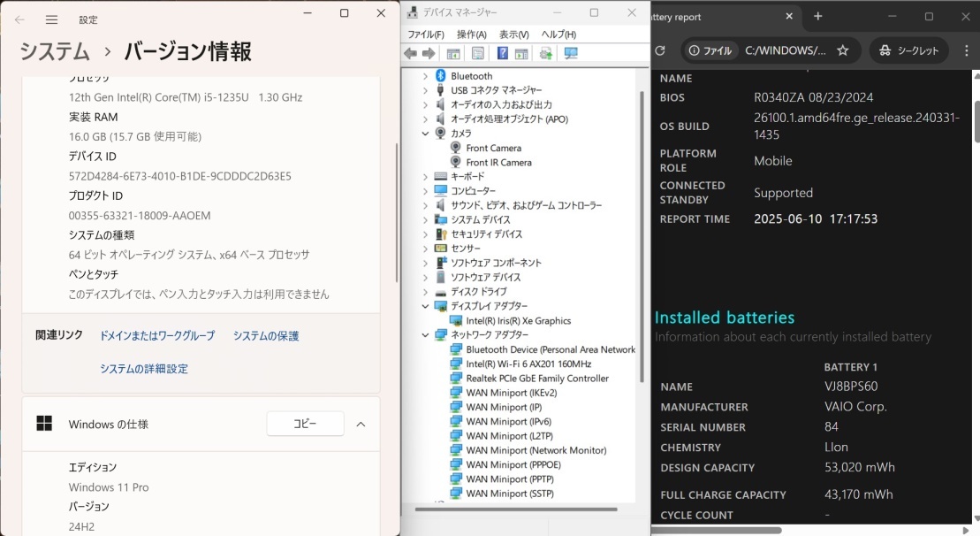This screenshot has width=980, height=536.
Task: Open the 表示 menu in Device Manager
Action: click(516, 33)
